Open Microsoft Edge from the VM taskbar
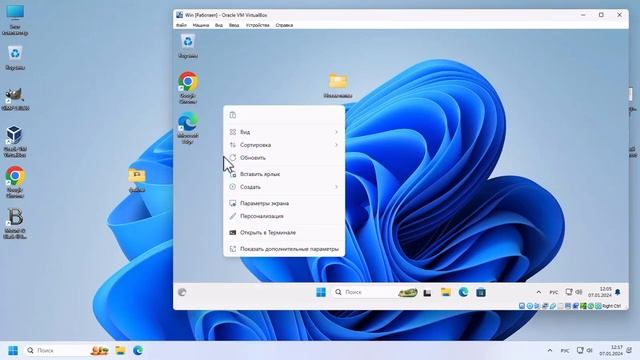This screenshot has height=360, width=640. pyautogui.click(x=463, y=292)
